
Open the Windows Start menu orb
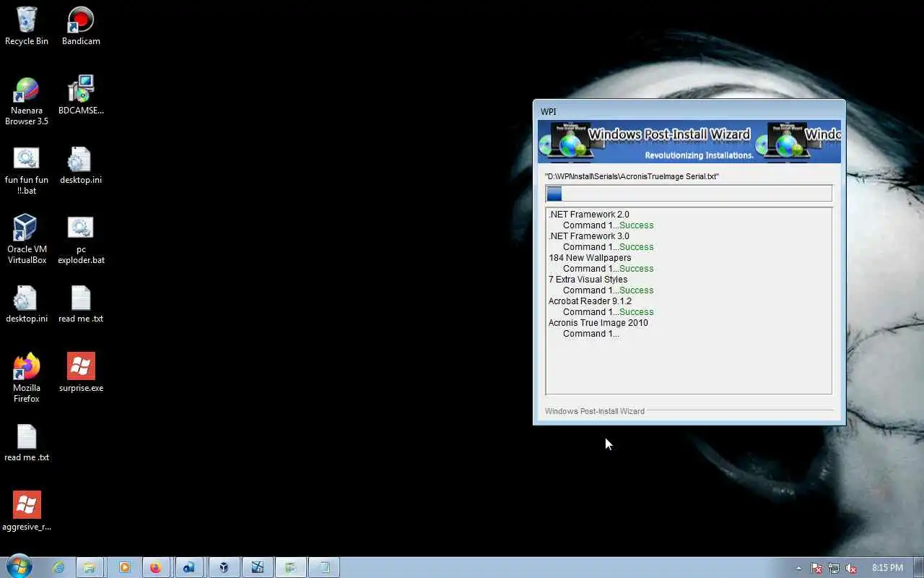pyautogui.click(x=19, y=567)
